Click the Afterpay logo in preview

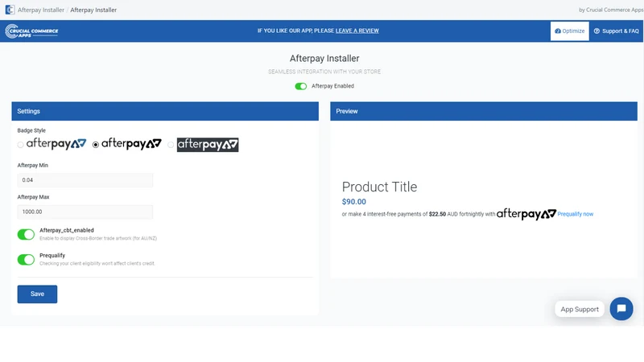526,214
